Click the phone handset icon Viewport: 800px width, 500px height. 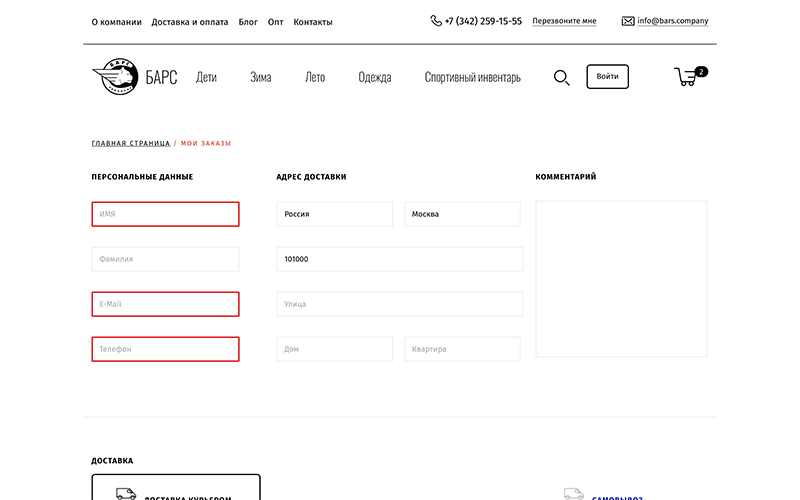pyautogui.click(x=436, y=20)
